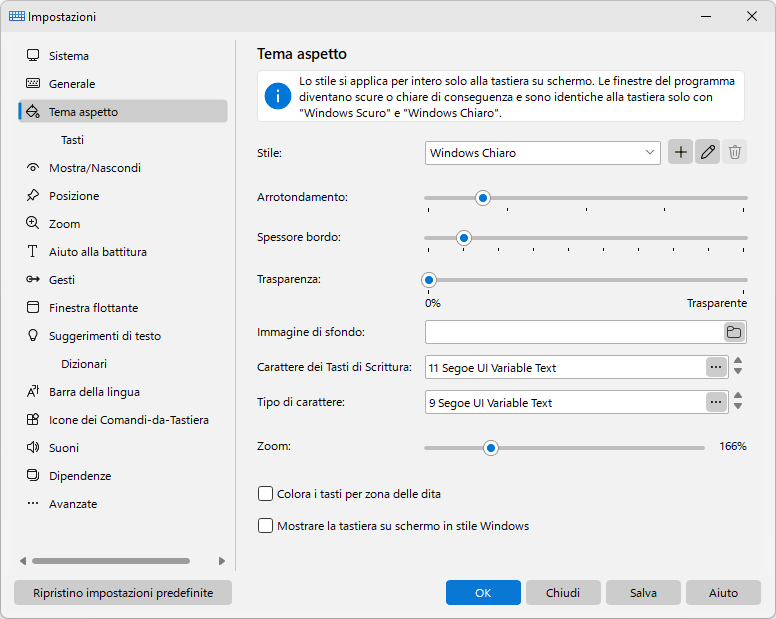The width and height of the screenshot is (776, 619).
Task: Click the Avanzate three-dots icon
Action: point(33,503)
